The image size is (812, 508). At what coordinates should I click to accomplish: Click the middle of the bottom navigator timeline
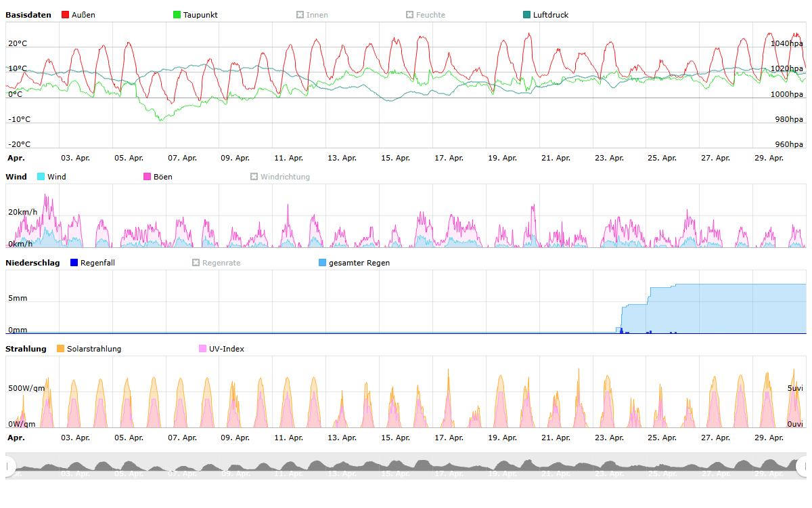(406, 466)
